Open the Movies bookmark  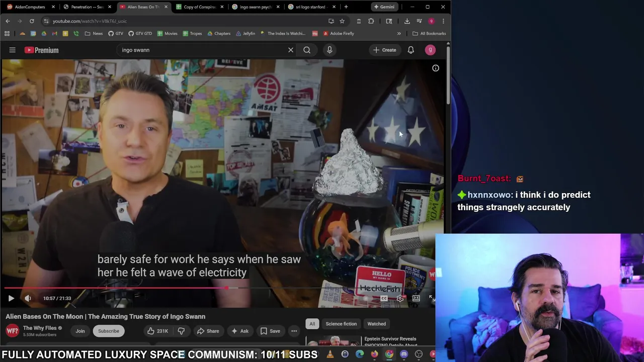coord(167,34)
